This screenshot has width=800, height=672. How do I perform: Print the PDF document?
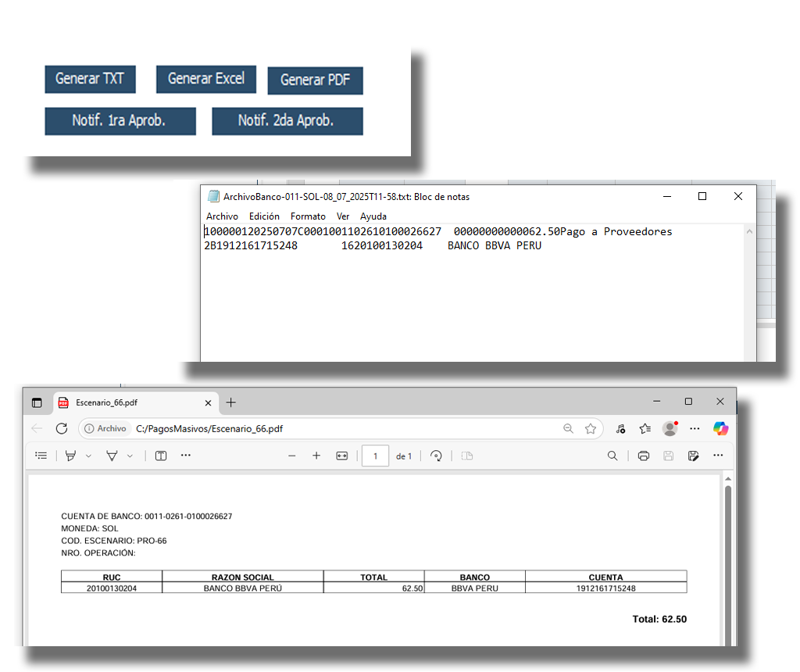click(x=643, y=456)
